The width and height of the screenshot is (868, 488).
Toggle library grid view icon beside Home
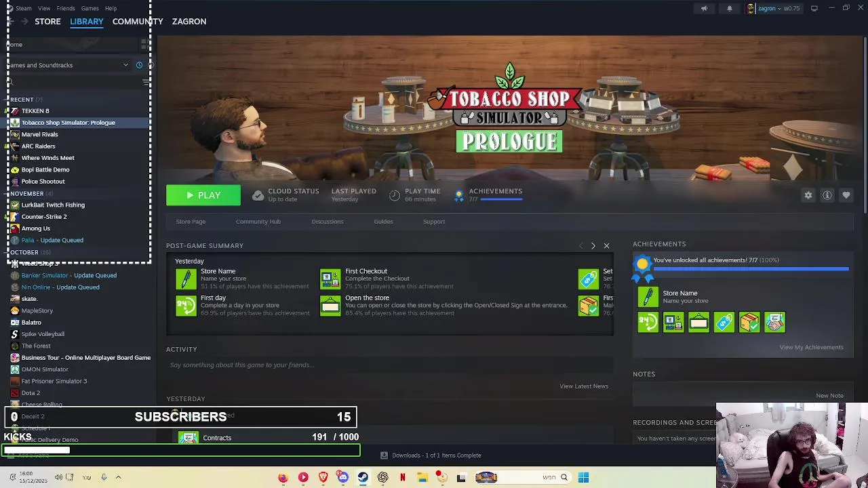pyautogui.click(x=145, y=44)
